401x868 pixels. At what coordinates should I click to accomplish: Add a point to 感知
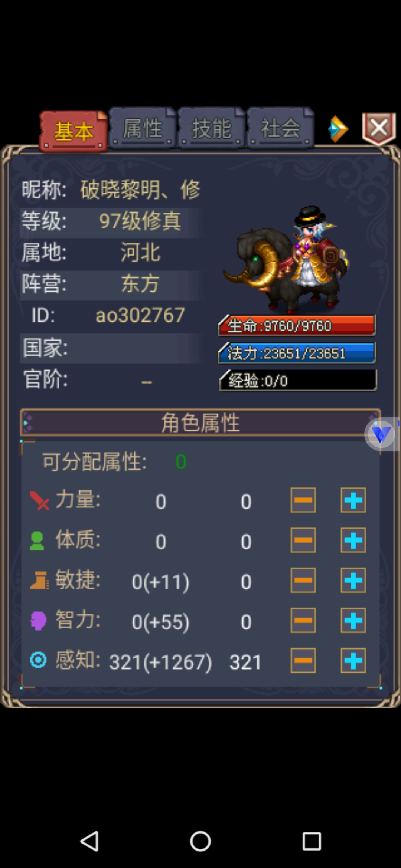click(x=353, y=660)
